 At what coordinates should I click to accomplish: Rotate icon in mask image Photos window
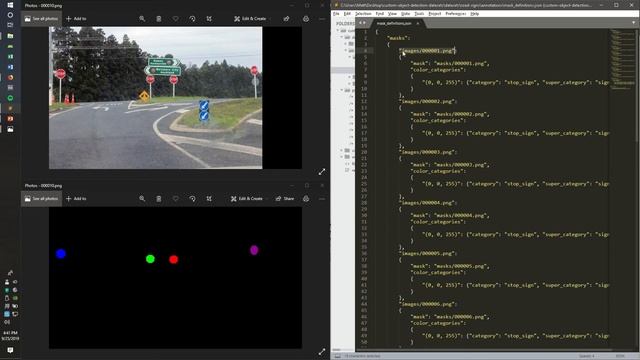(x=192, y=199)
